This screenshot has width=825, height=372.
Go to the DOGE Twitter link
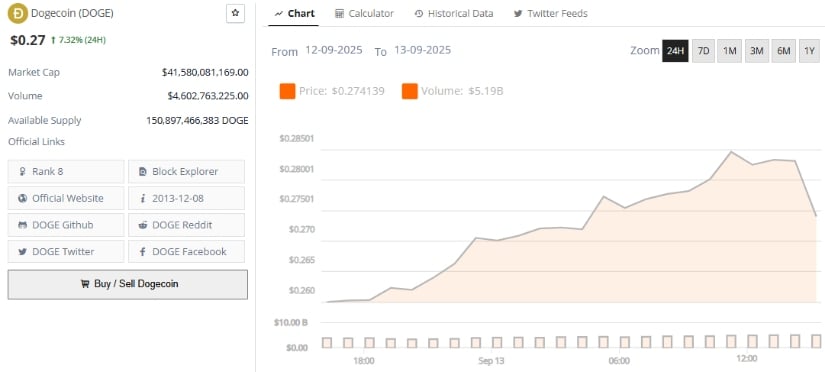click(66, 252)
